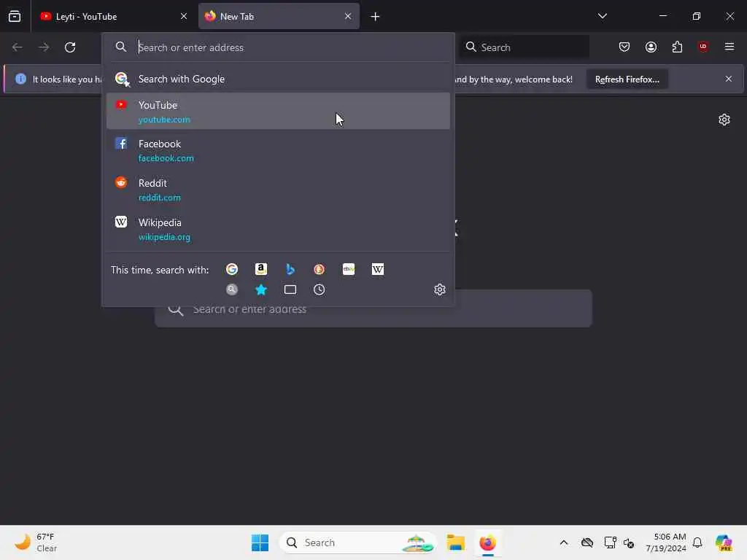Open search settings gear in dropdown
The height and width of the screenshot is (560, 747).
point(440,289)
